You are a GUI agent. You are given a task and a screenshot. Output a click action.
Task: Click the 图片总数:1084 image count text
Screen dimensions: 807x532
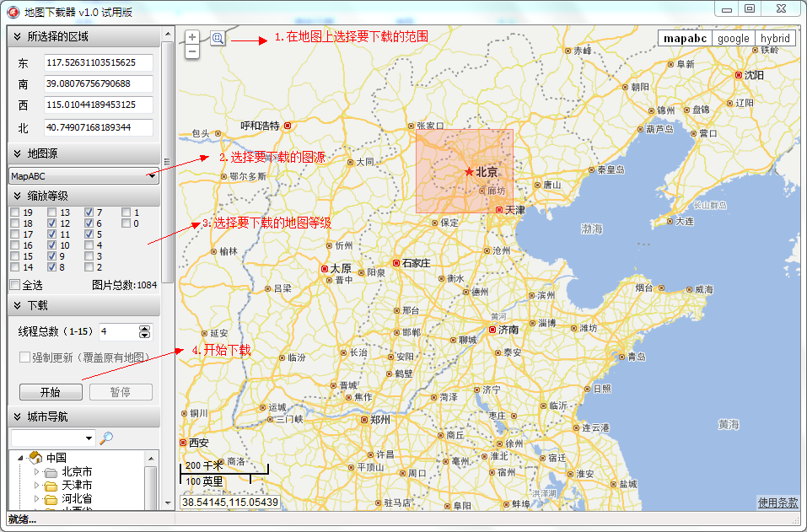[x=125, y=285]
